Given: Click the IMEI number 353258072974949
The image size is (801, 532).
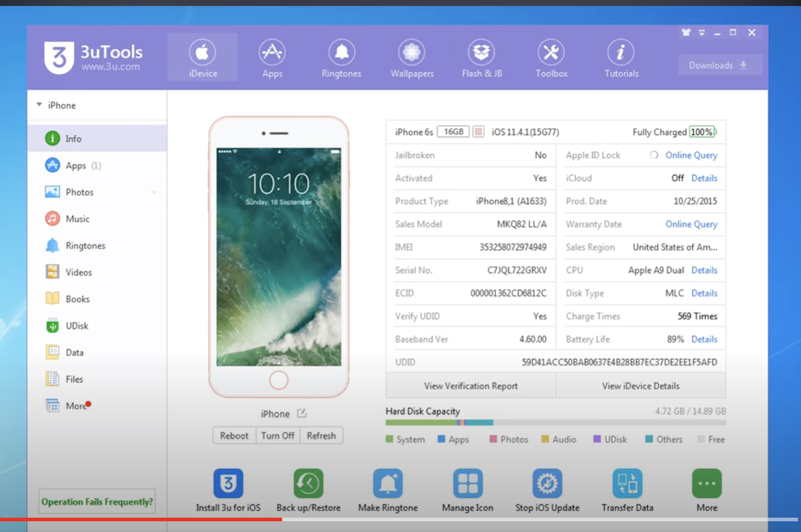Looking at the screenshot, I should coord(513,247).
